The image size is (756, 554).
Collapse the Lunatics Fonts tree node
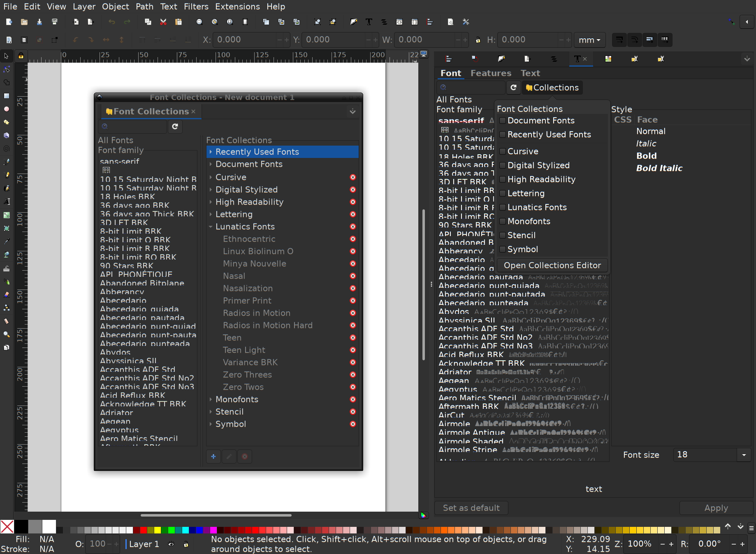211,227
